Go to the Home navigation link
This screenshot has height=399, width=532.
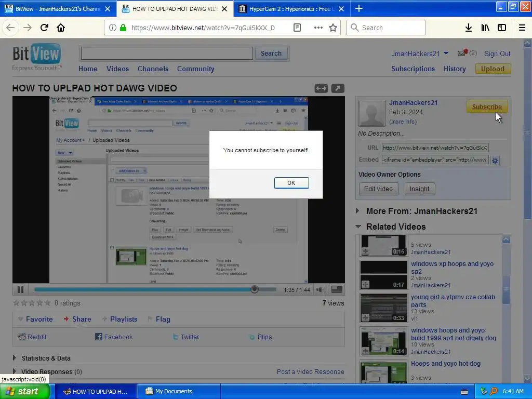coord(88,69)
